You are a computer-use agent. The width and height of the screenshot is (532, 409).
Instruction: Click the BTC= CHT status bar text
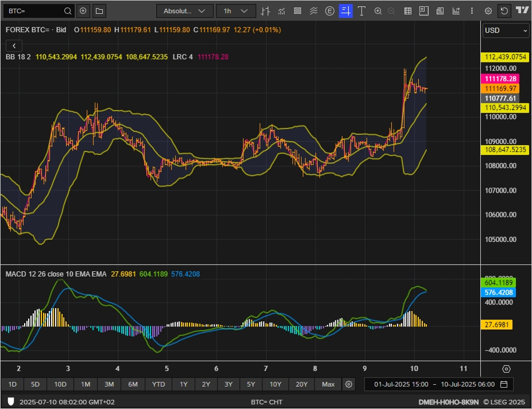click(266, 402)
